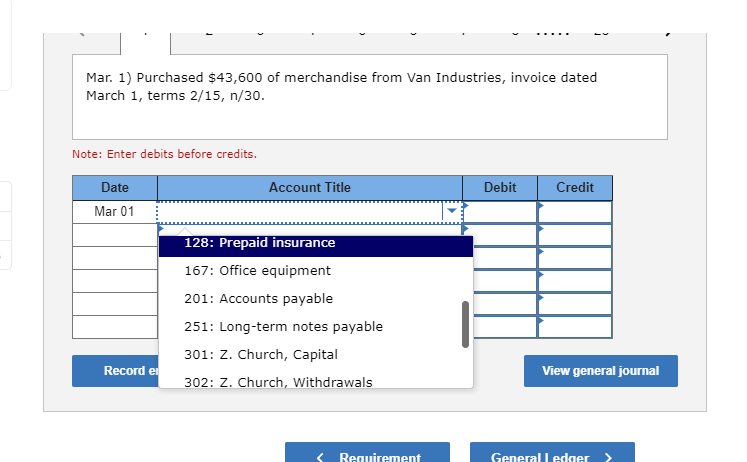Click the Credit cell in second row

coord(575,235)
